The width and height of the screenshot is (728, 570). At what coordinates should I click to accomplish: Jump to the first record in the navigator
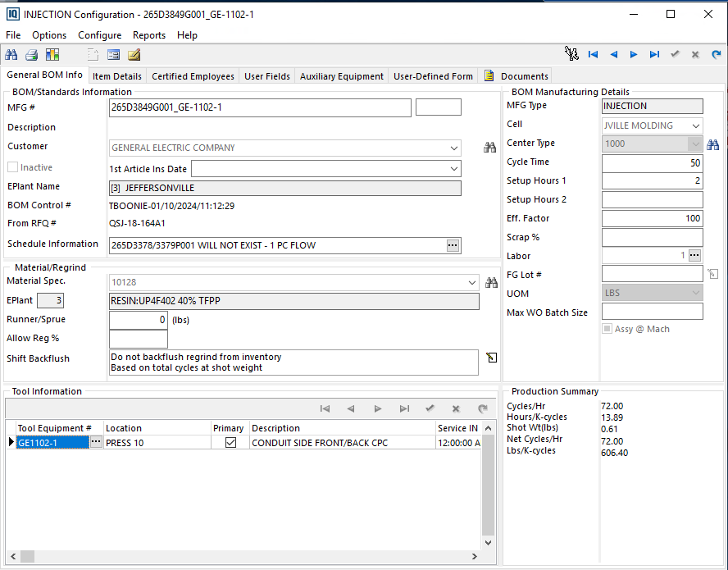click(594, 55)
